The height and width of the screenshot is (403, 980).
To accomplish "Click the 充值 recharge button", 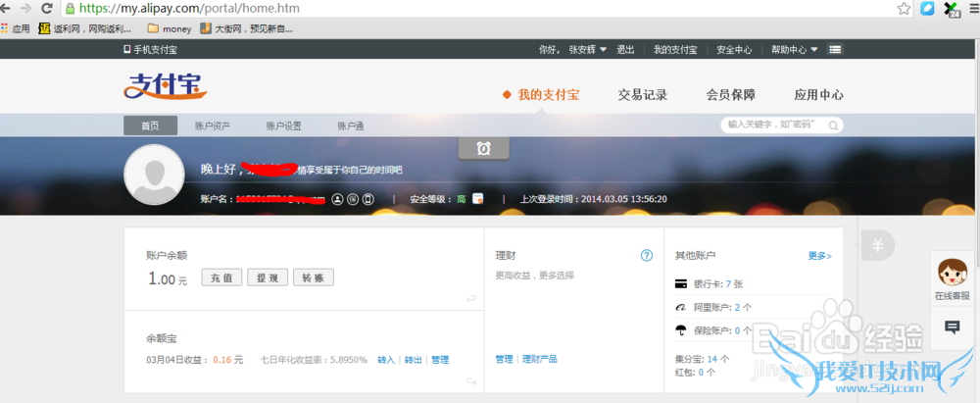I will (221, 277).
